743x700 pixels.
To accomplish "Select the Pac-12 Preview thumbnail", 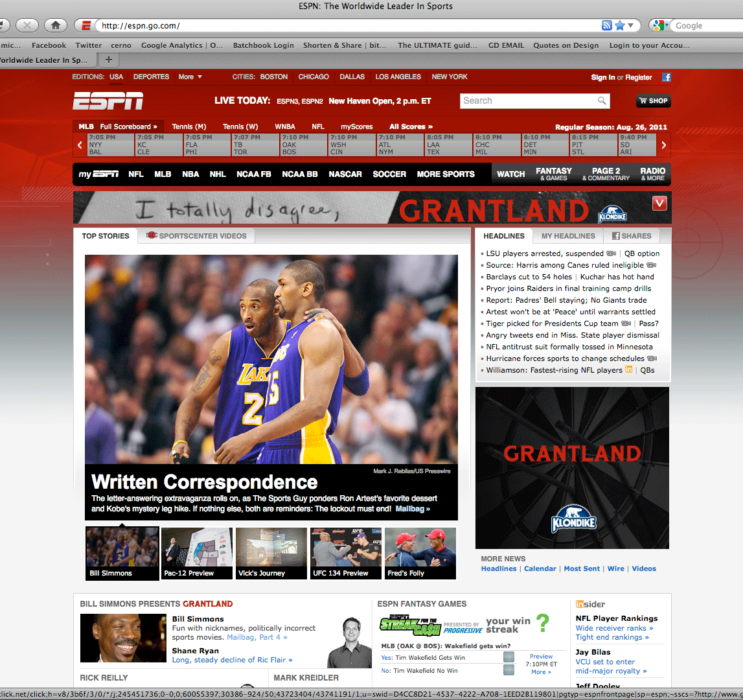I will point(197,553).
